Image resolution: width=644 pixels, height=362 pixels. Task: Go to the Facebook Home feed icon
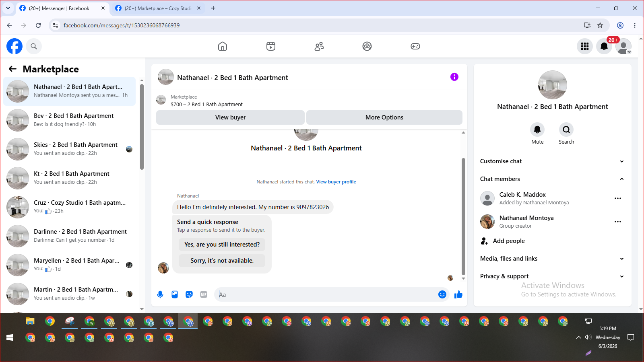tap(223, 46)
